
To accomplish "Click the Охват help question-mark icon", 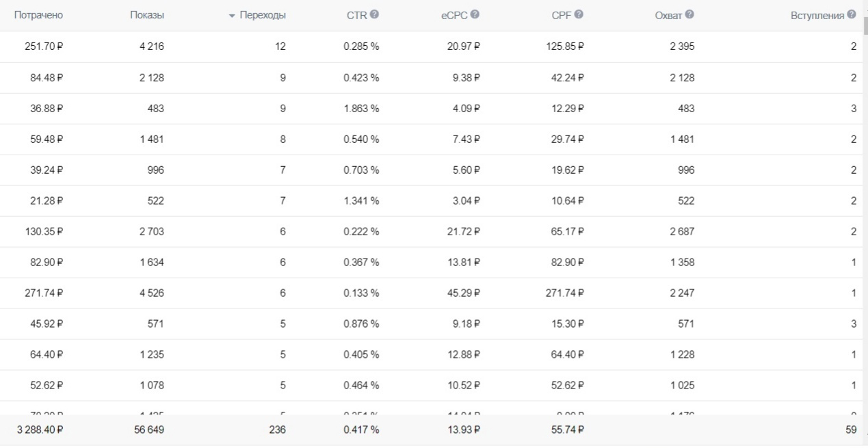I will (x=689, y=14).
